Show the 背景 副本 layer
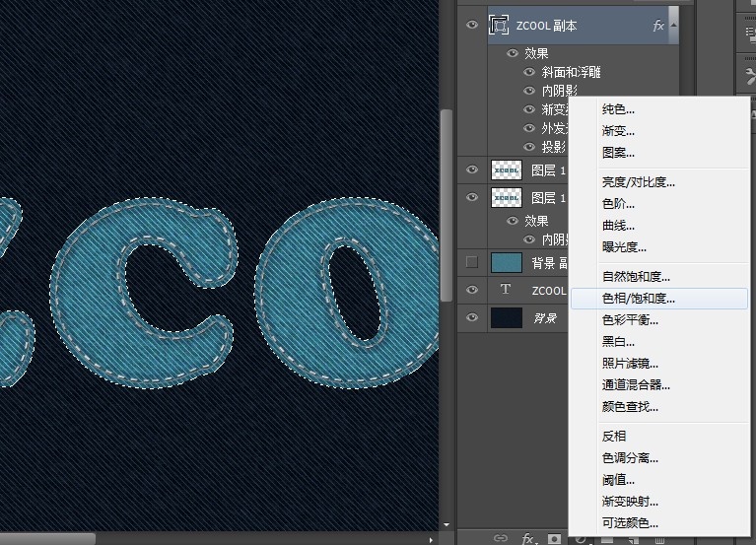756x545 pixels. click(x=472, y=262)
